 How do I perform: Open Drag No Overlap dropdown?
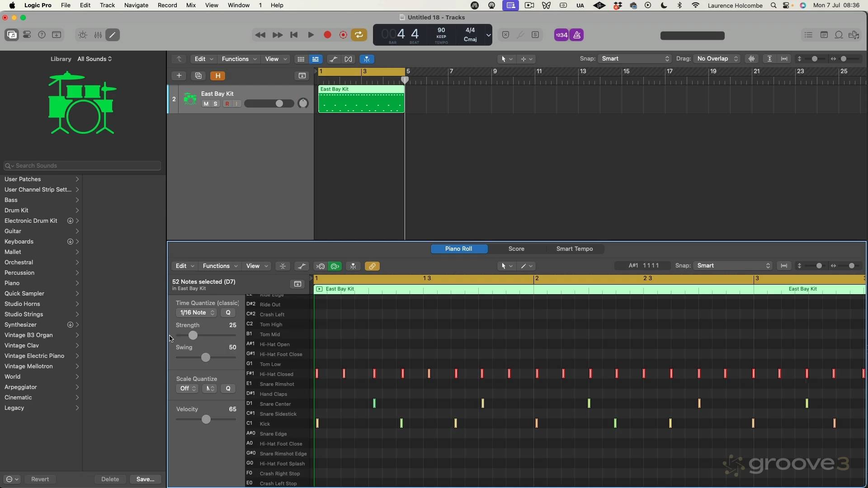pyautogui.click(x=717, y=59)
